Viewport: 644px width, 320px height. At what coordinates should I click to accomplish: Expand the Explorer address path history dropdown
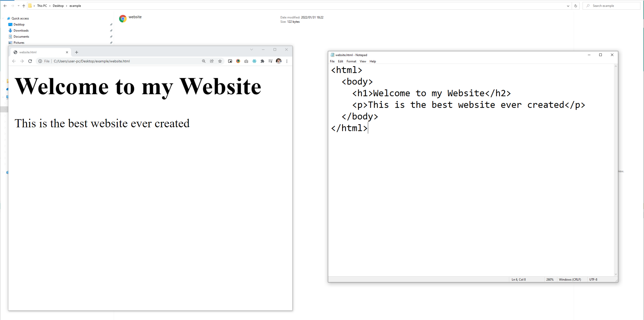click(x=568, y=6)
